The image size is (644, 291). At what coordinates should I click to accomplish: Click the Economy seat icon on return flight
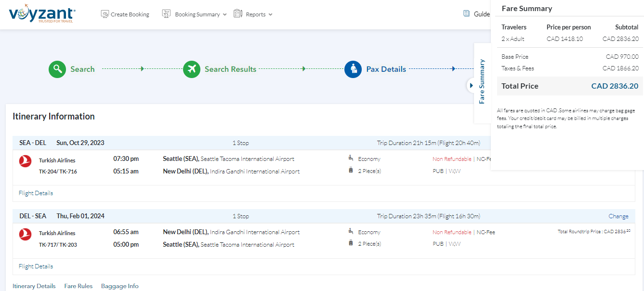(351, 231)
